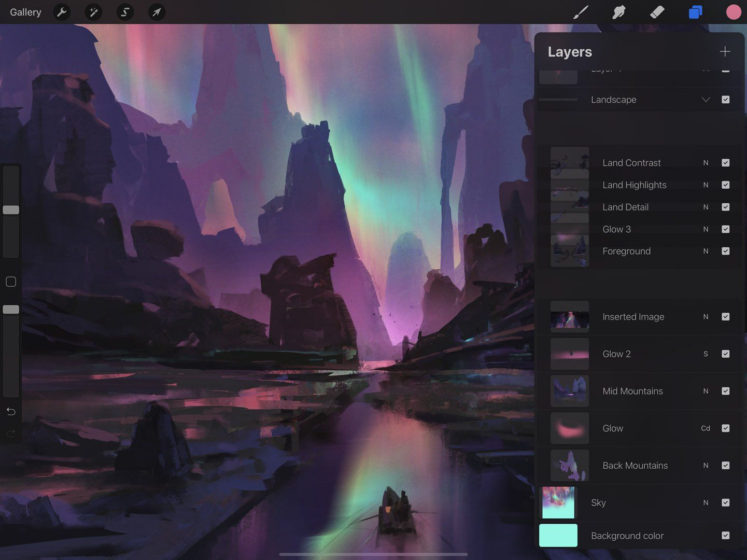Select the Eraser tool
This screenshot has height=560, width=747.
pos(657,12)
